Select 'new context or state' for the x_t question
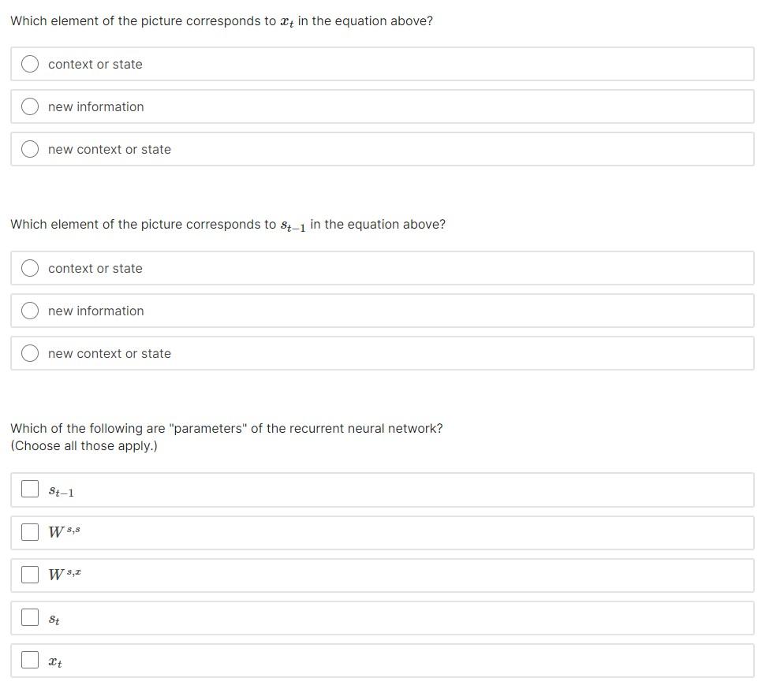This screenshot has width=769, height=700. [30, 148]
